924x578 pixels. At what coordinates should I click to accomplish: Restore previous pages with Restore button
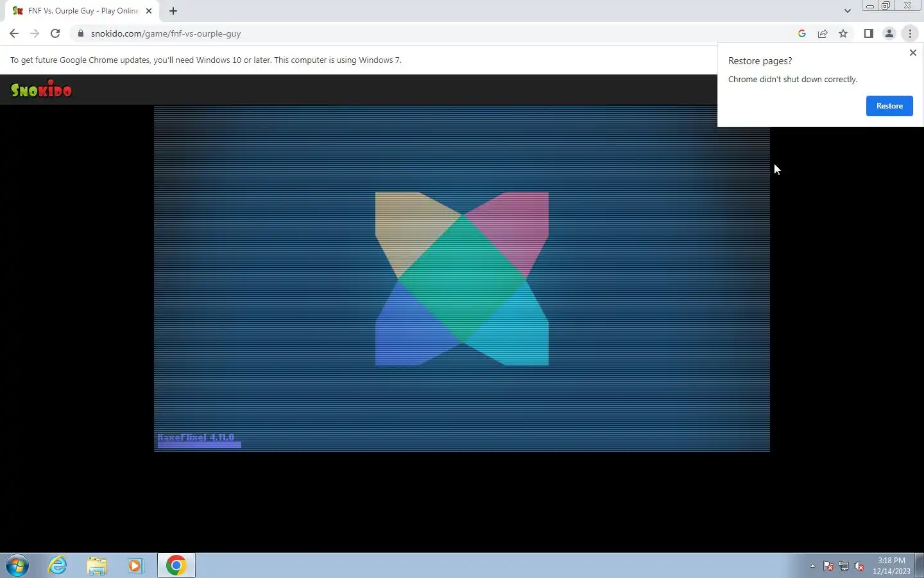889,106
